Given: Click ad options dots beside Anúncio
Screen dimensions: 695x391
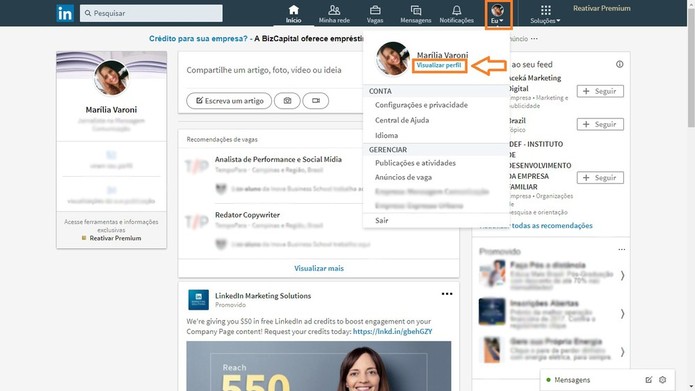Looking at the screenshot, I should pos(534,39).
